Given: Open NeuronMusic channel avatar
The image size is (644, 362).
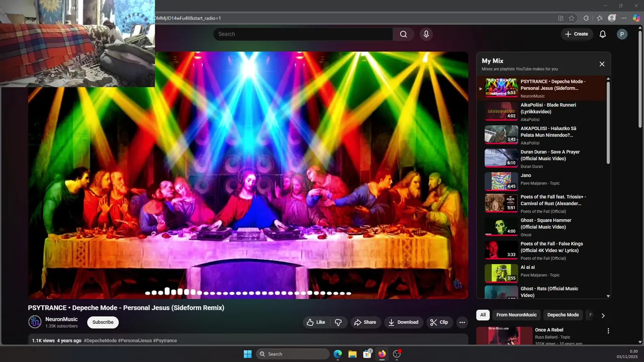Looking at the screenshot, I should coord(35,322).
